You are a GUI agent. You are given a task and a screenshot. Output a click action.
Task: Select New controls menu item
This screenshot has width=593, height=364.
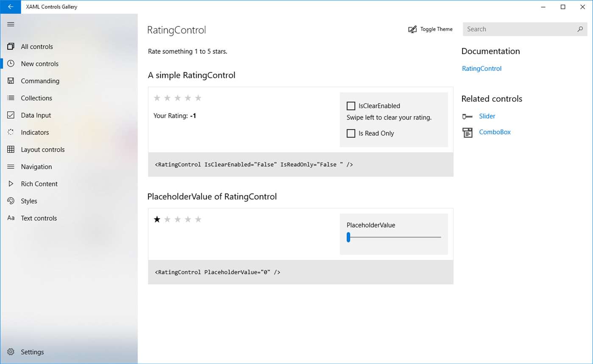pyautogui.click(x=40, y=64)
